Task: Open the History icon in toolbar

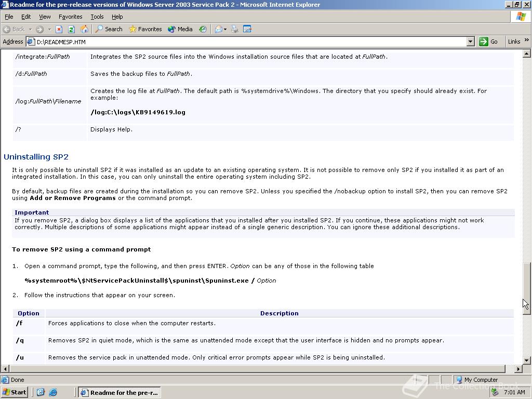Action: tap(203, 29)
